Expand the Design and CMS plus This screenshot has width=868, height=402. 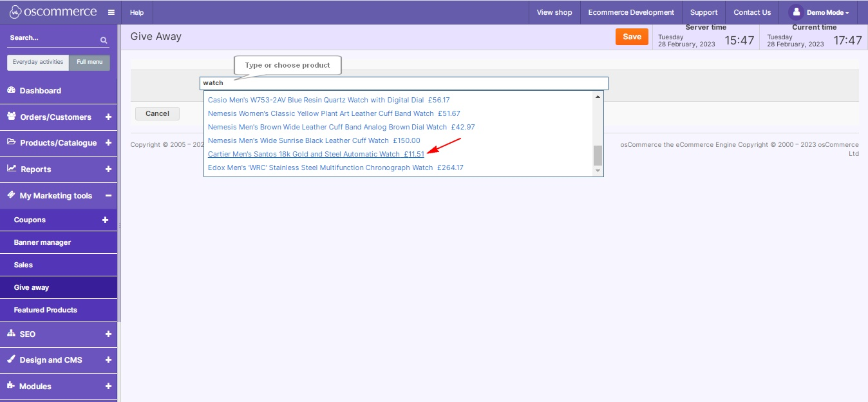pyautogui.click(x=108, y=360)
